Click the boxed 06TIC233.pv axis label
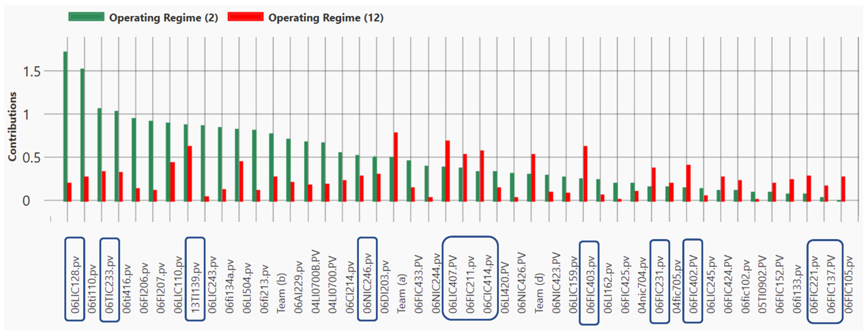868x336 pixels. pyautogui.click(x=109, y=285)
